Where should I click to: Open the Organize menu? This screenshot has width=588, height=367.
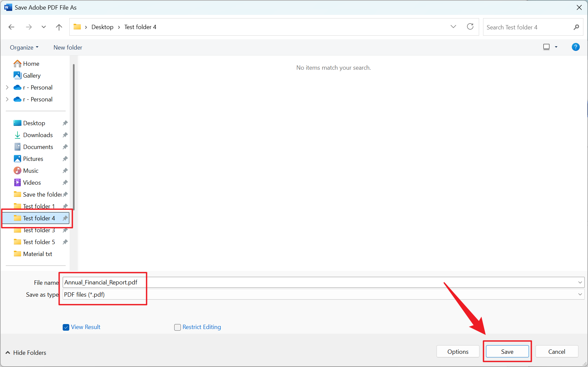point(24,48)
